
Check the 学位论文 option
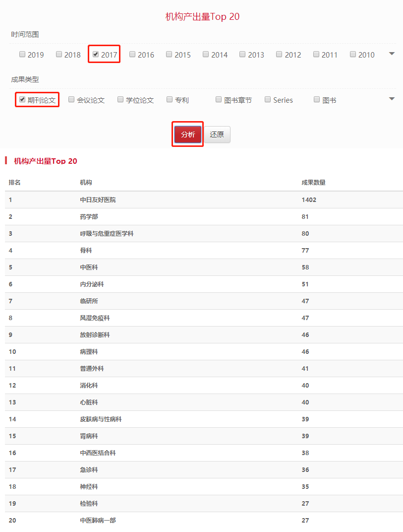120,100
